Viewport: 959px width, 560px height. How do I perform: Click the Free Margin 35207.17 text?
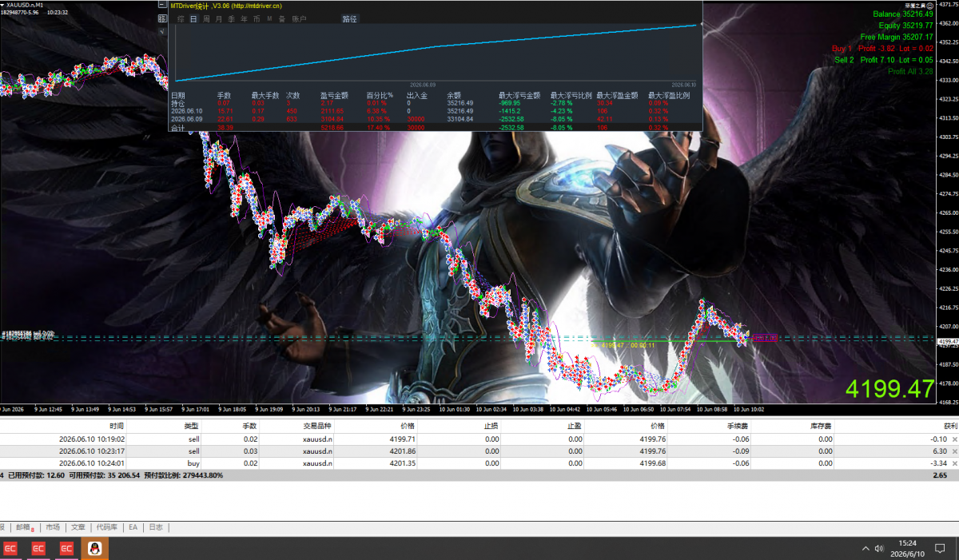tap(897, 37)
